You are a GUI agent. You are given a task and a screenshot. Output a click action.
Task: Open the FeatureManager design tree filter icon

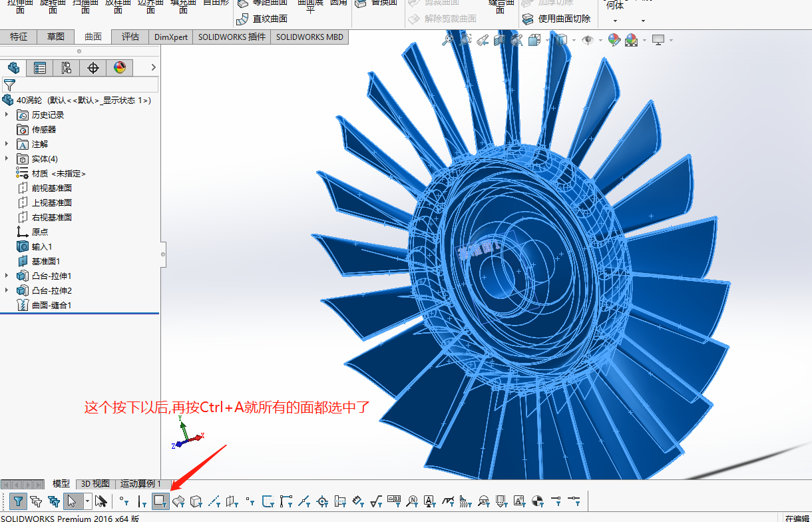point(9,85)
